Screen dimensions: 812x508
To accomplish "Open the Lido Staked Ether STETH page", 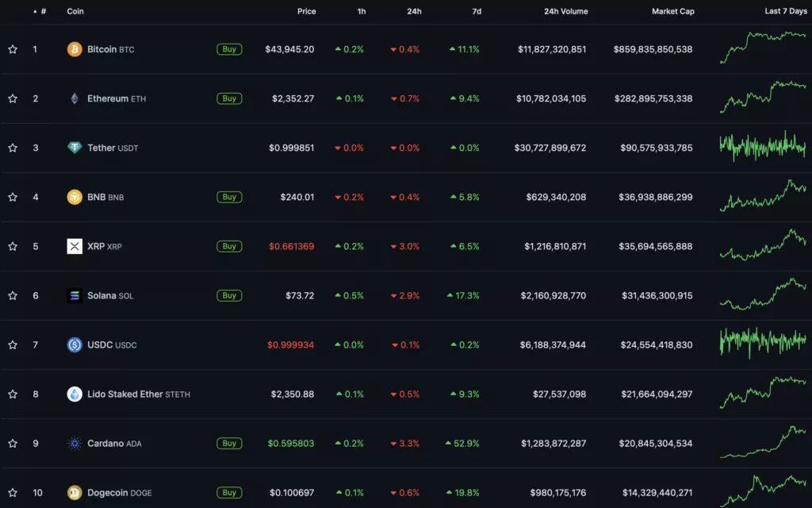I will pyautogui.click(x=139, y=394).
